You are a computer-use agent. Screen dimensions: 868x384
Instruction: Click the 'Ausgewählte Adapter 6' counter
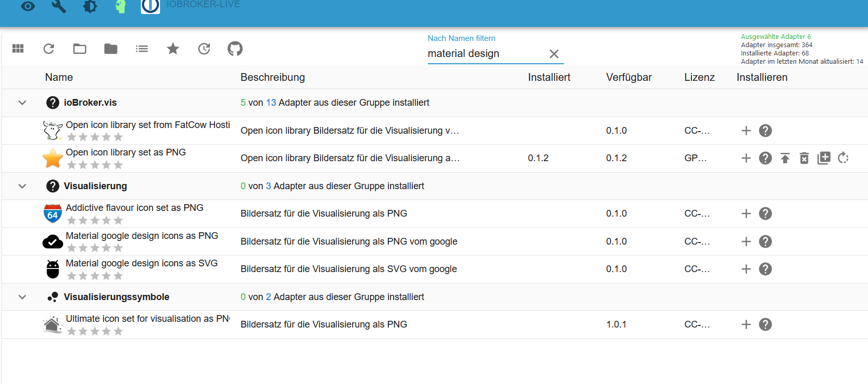pos(776,37)
